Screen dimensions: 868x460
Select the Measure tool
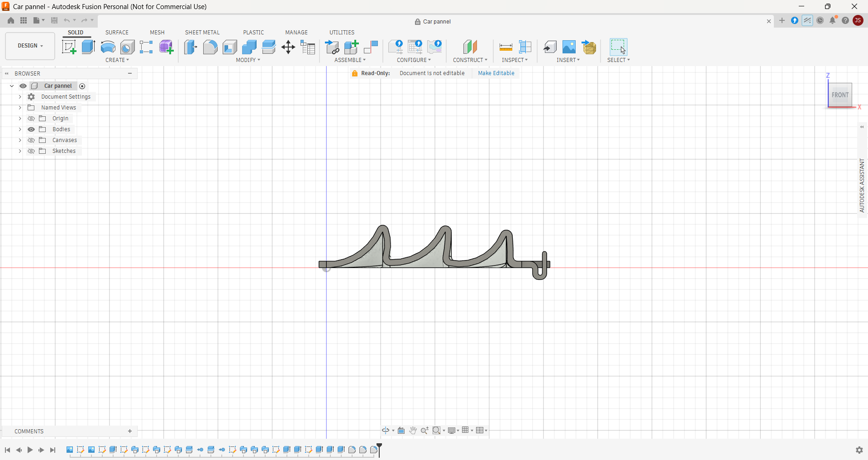(506, 47)
